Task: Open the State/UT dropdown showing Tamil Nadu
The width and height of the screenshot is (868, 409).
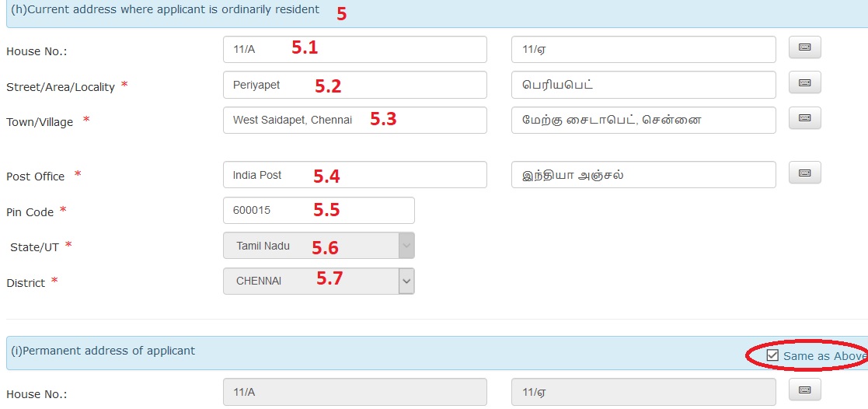Action: point(319,246)
